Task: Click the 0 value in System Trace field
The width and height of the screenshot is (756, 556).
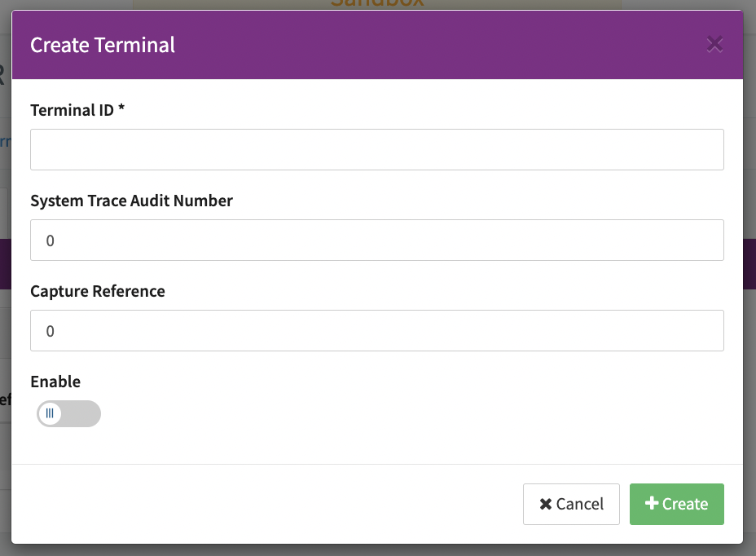Action: click(x=51, y=241)
